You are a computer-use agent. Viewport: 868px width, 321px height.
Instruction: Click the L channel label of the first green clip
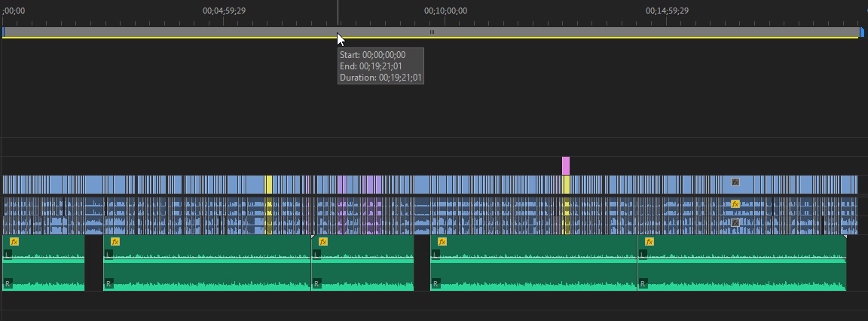8,255
